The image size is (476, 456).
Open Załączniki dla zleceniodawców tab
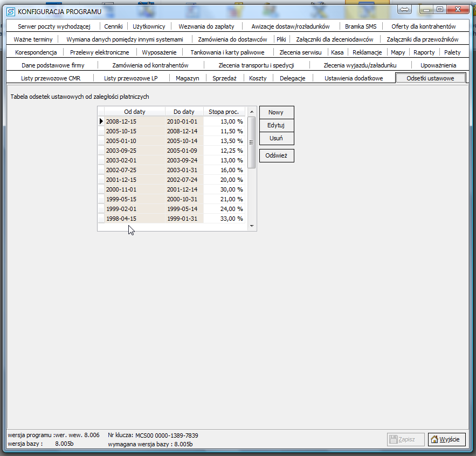(335, 39)
